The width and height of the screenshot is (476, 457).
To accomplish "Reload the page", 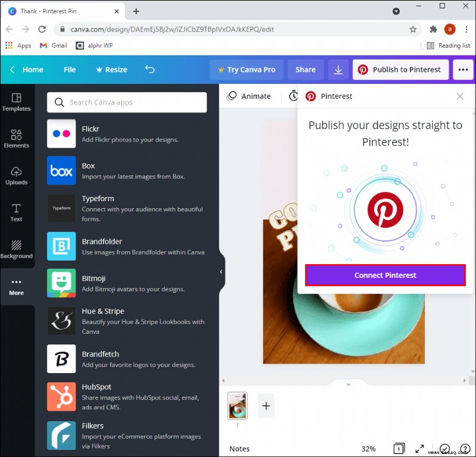I will pyautogui.click(x=42, y=29).
